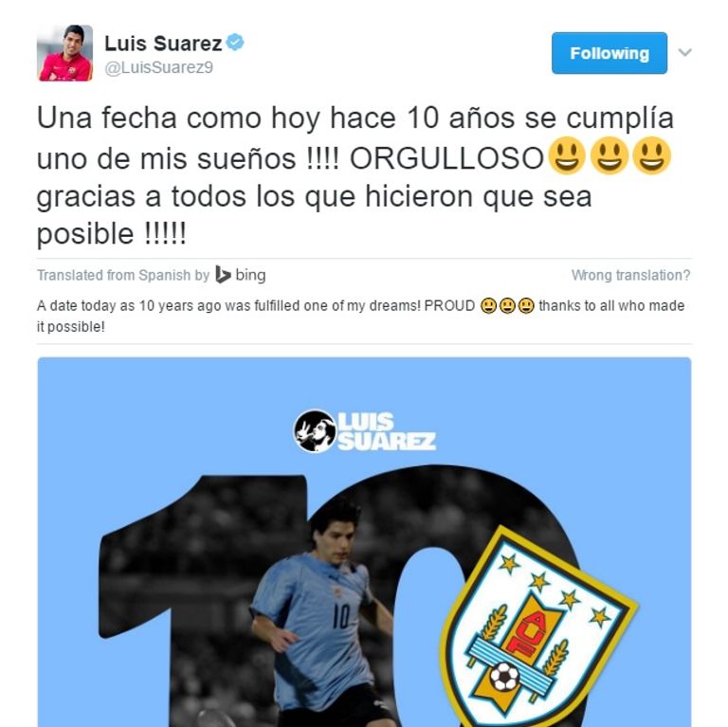
Task: Click first small emoji in translation
Action: [488, 306]
